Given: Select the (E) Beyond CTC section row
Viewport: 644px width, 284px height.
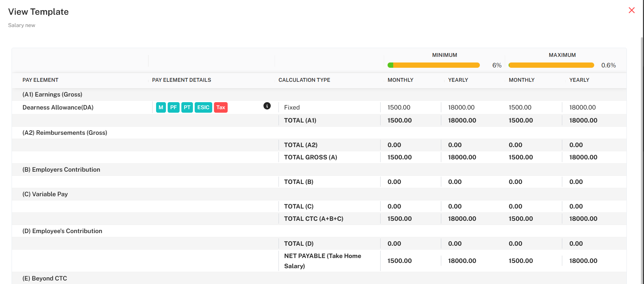Looking at the screenshot, I should [45, 278].
